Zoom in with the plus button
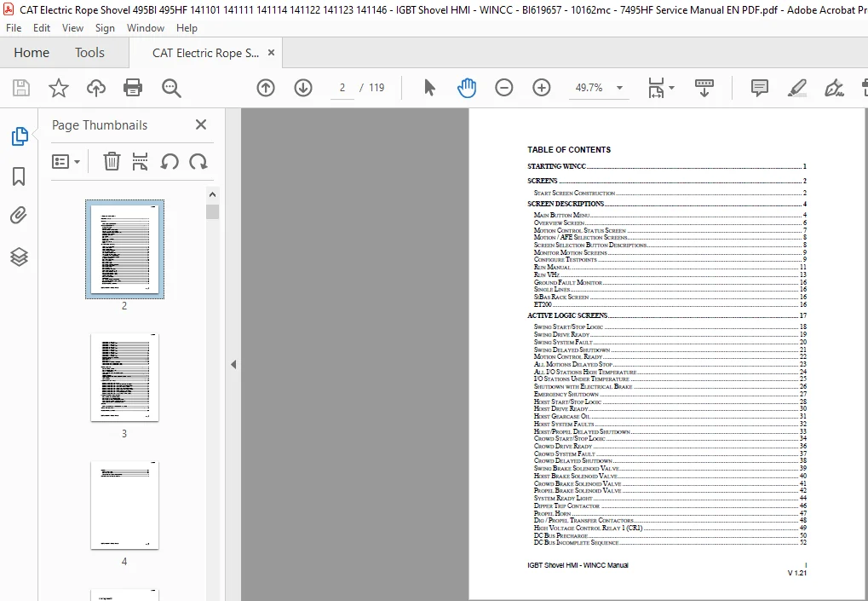This screenshot has height=601, width=868. [542, 88]
